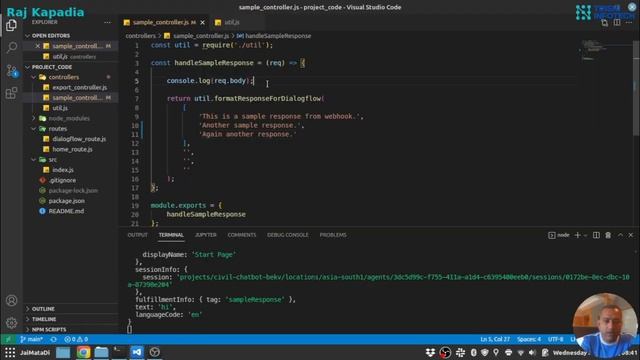Expand the OUTLINE section
The image size is (640, 360).
click(x=43, y=309)
